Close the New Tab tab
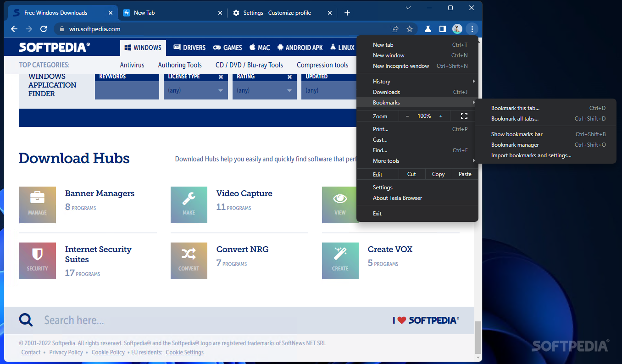The image size is (622, 364). pos(220,13)
